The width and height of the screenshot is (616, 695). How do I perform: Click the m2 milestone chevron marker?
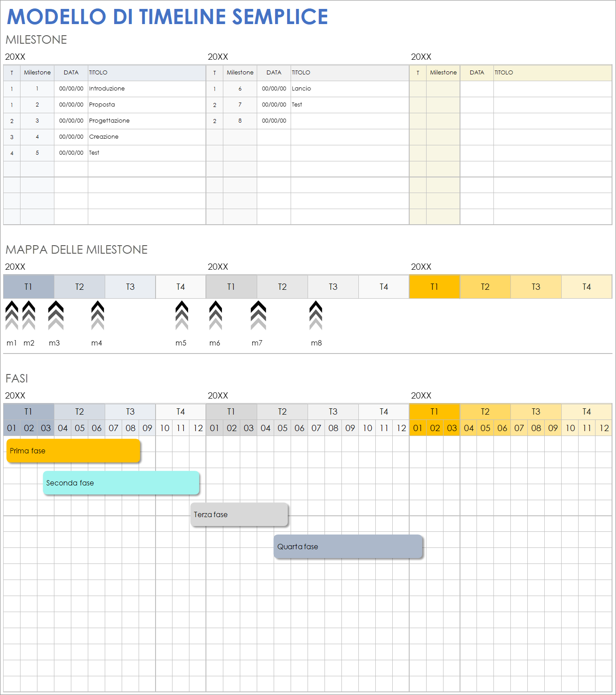[29, 315]
